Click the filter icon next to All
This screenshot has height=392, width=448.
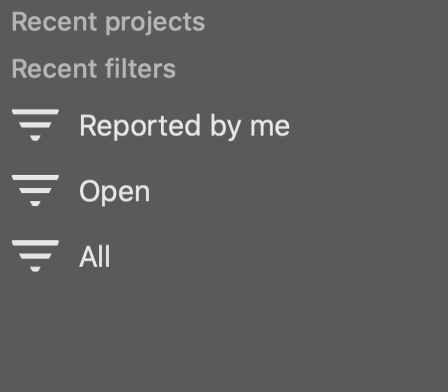tap(35, 256)
